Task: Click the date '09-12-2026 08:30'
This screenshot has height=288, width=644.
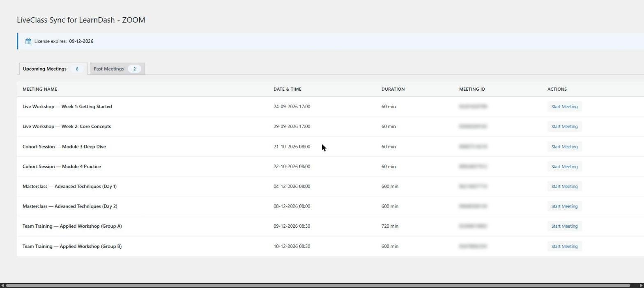Action: (x=292, y=226)
